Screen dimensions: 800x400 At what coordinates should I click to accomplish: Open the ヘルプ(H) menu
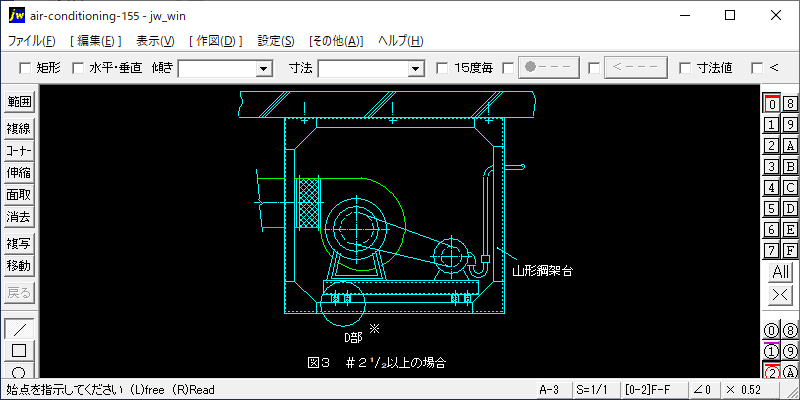point(401,41)
